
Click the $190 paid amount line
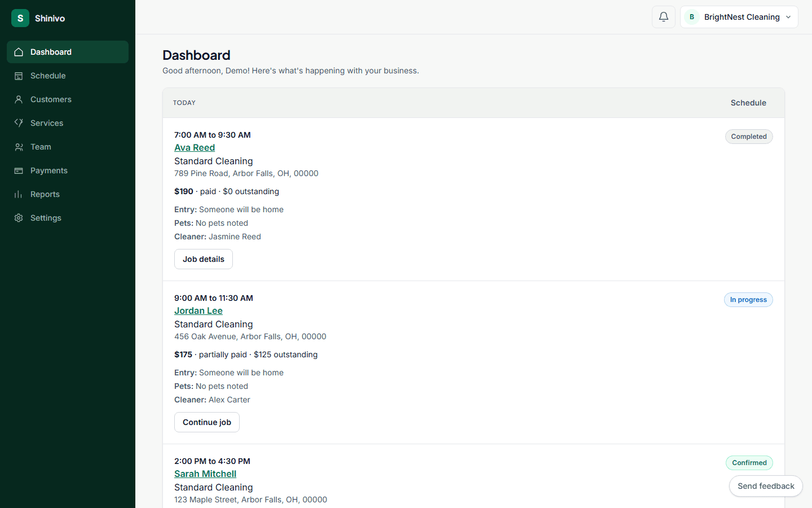[227, 191]
